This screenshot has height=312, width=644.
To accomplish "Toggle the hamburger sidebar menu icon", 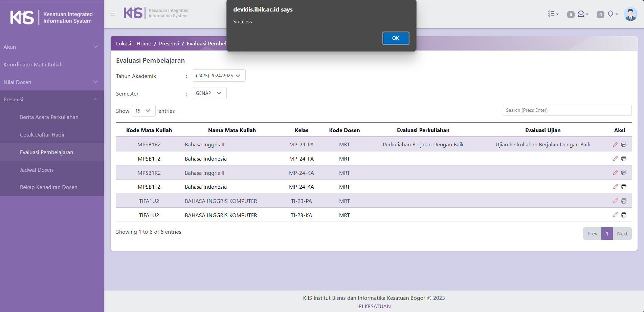I will coord(113,14).
